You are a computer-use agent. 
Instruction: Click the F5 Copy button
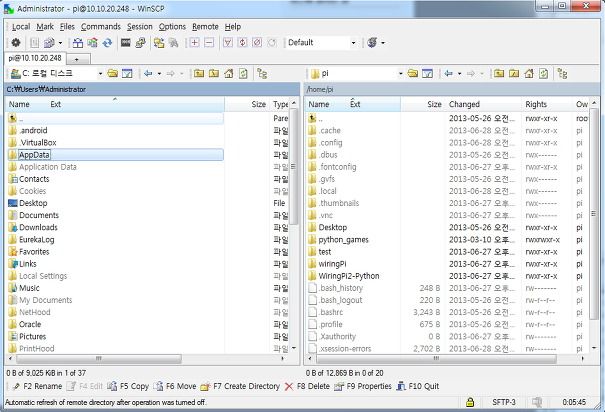pos(128,386)
